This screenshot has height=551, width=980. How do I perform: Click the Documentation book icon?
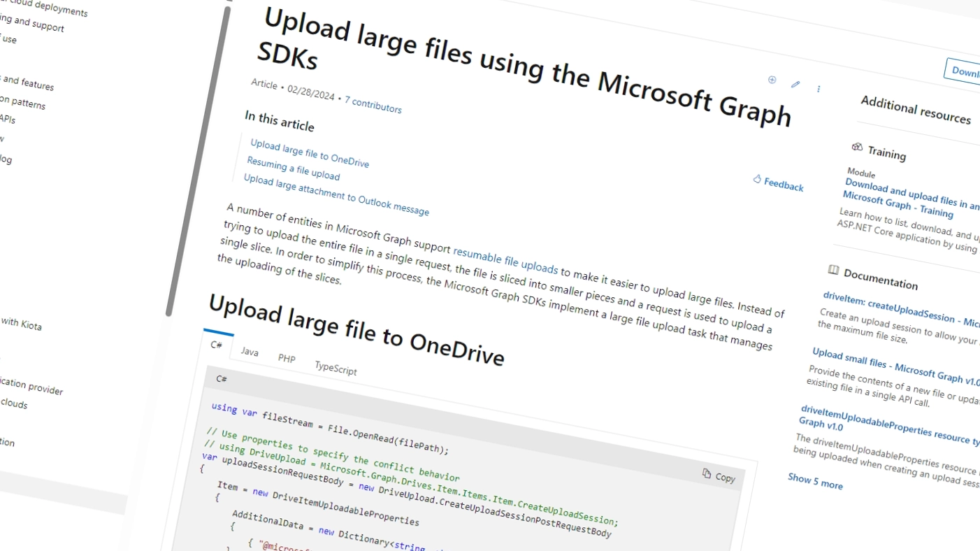coord(833,269)
